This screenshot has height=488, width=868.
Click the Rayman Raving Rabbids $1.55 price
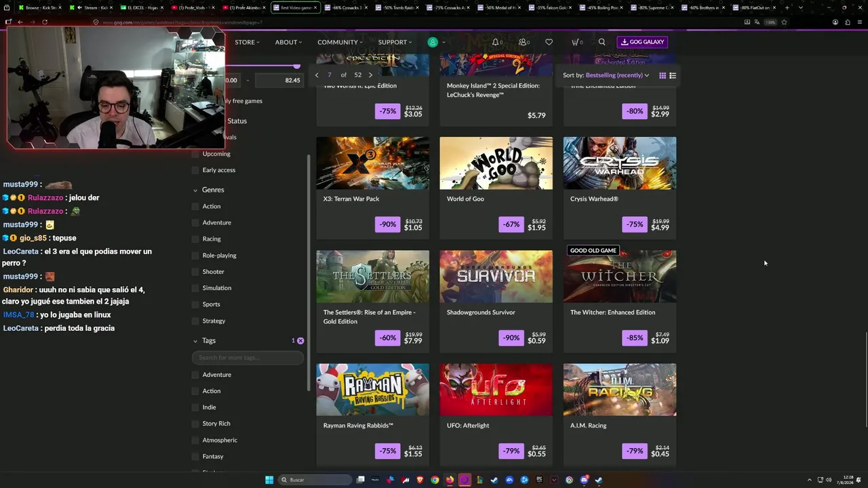point(413,454)
